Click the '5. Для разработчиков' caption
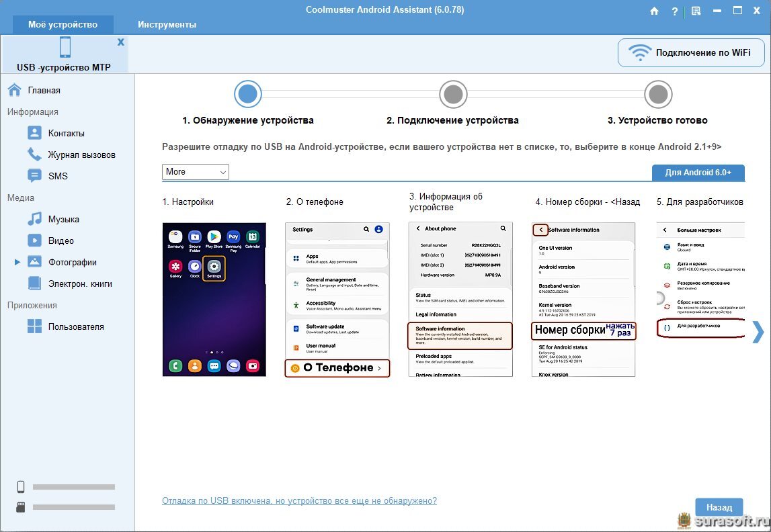 (x=700, y=202)
